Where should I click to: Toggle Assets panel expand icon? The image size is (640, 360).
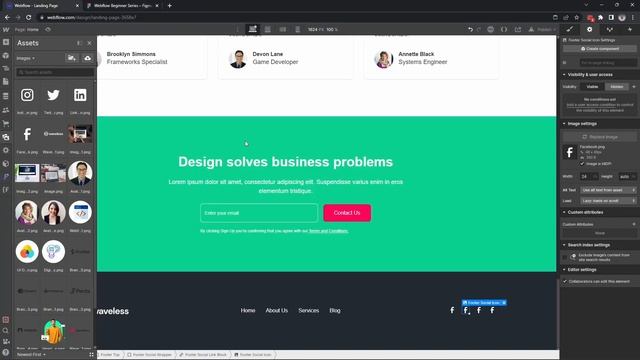point(79,43)
